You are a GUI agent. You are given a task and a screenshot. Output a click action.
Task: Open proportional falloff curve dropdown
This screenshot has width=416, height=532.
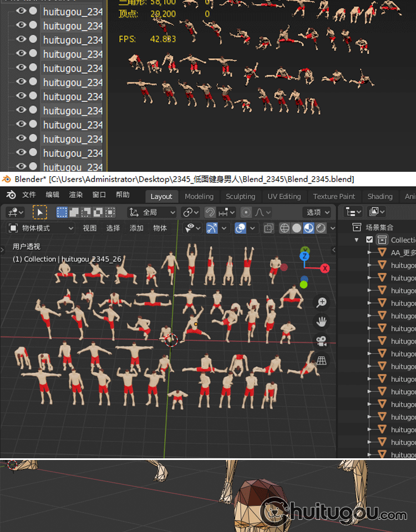[262, 212]
